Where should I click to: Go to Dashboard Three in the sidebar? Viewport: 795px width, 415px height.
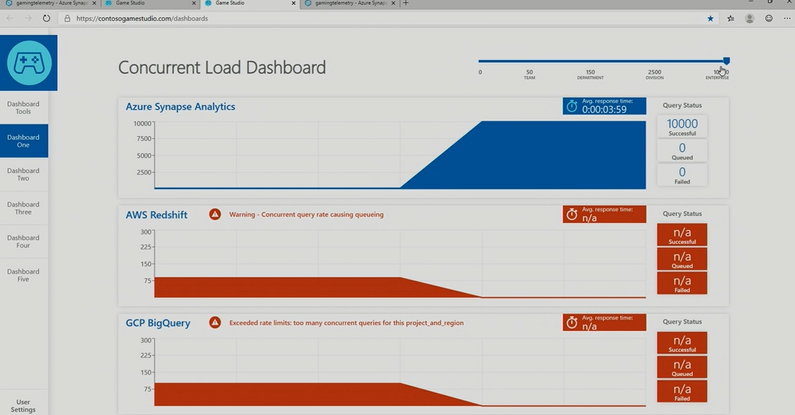click(23, 208)
